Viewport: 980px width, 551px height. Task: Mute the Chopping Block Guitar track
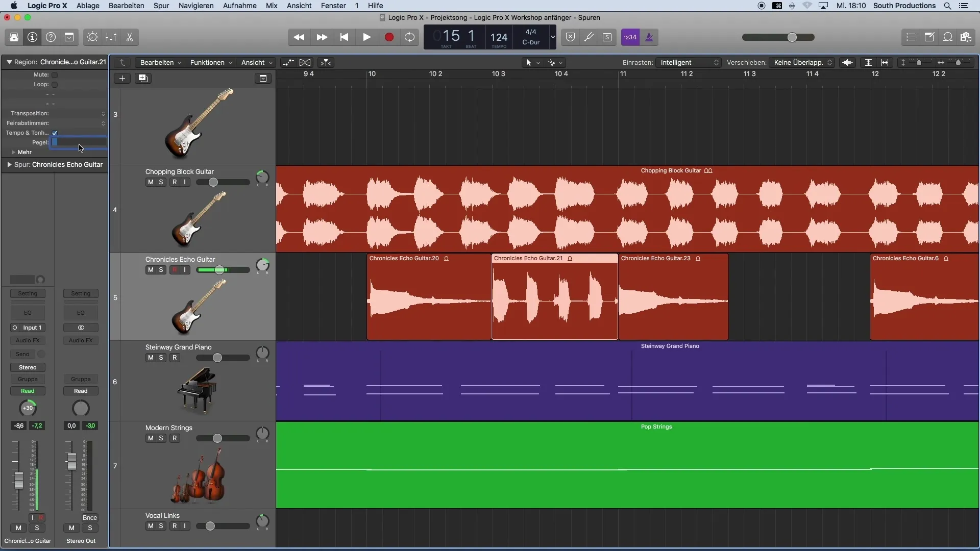point(151,182)
